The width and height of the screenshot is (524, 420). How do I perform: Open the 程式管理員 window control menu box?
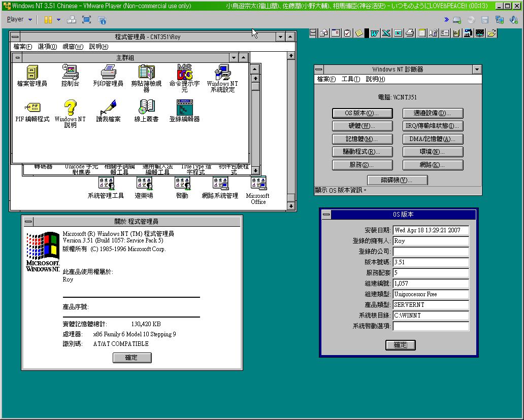(x=15, y=37)
